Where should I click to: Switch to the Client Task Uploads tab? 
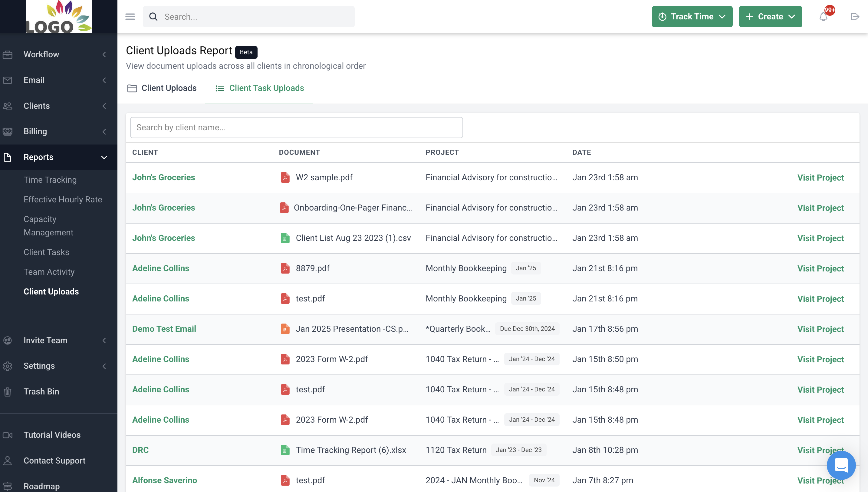pos(259,88)
